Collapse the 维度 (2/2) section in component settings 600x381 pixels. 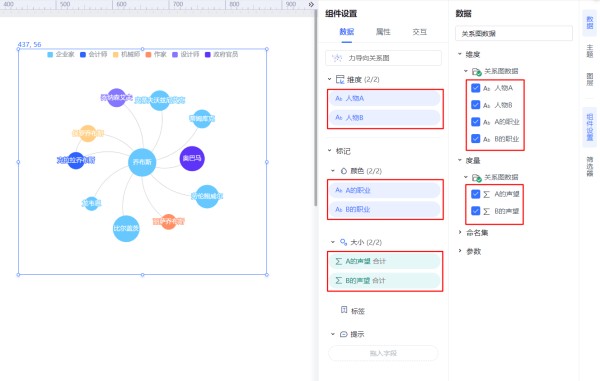(329, 79)
